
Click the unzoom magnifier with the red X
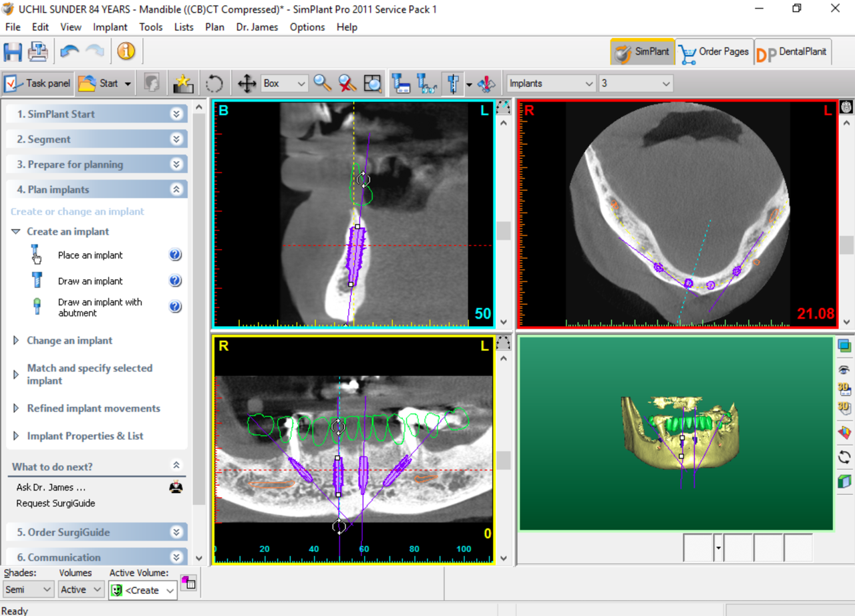click(347, 84)
